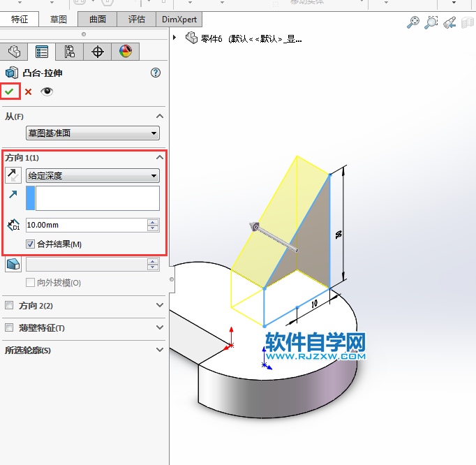
Task: Open 给定深度 end condition dropdown
Action: coord(93,175)
